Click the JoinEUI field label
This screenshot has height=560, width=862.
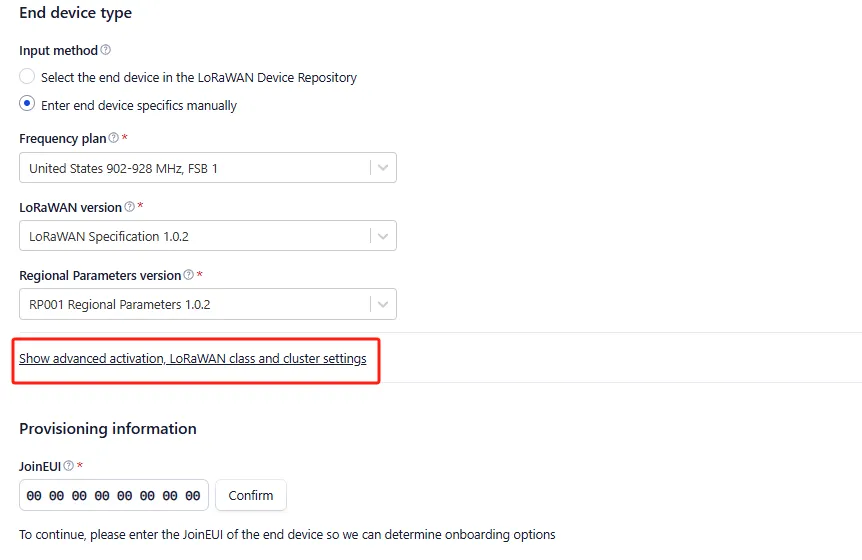(40, 466)
